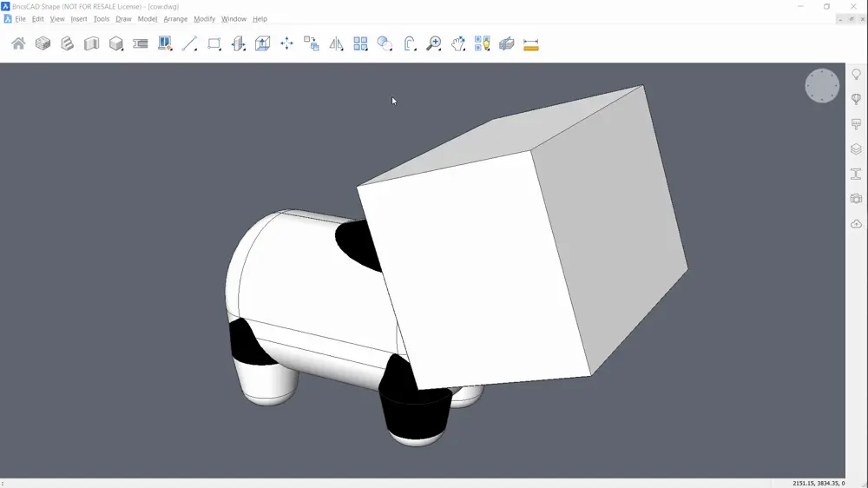Viewport: 868px width, 488px height.
Task: Activate the Move tool with four arrows
Action: 287,43
